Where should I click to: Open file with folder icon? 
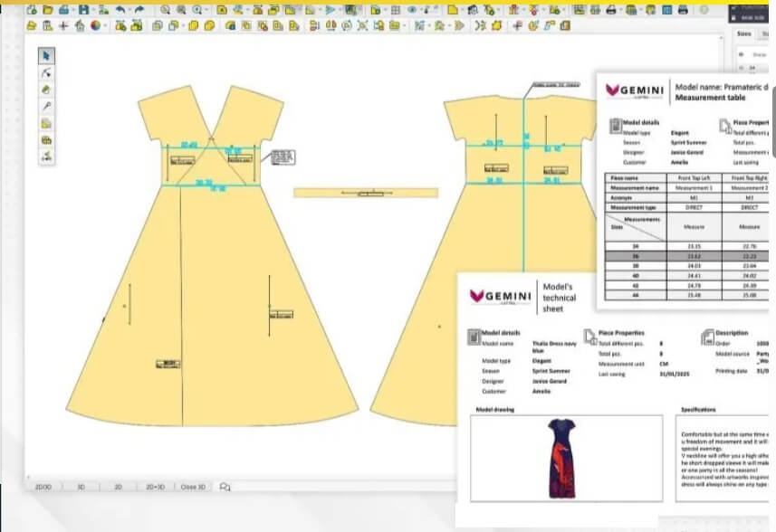click(x=45, y=10)
